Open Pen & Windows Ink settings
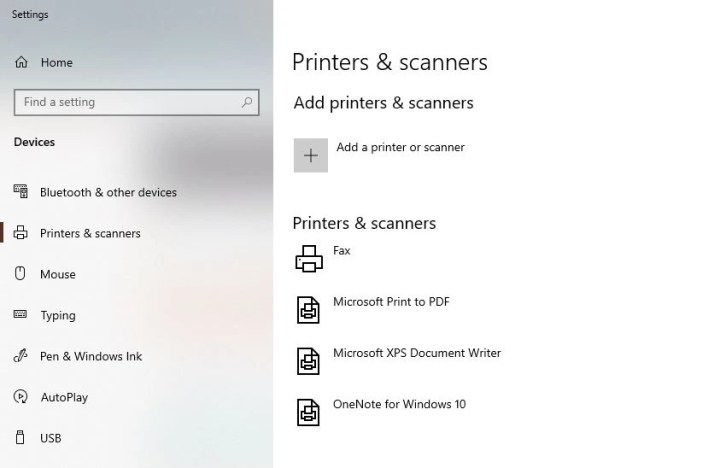Screen dimensions: 726x468 coord(91,356)
